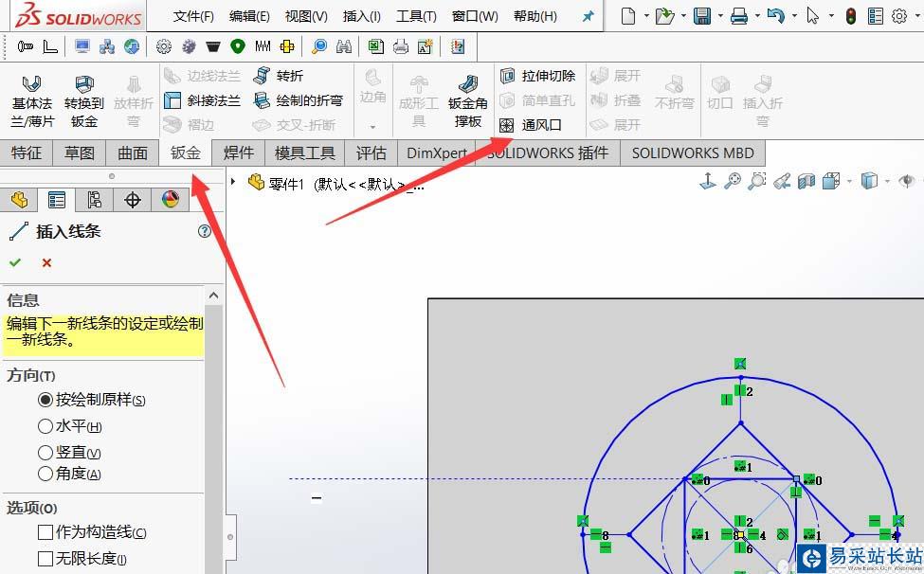Switch to the SOLIDWORKS MBD tab
The image size is (924, 574).
(x=693, y=153)
